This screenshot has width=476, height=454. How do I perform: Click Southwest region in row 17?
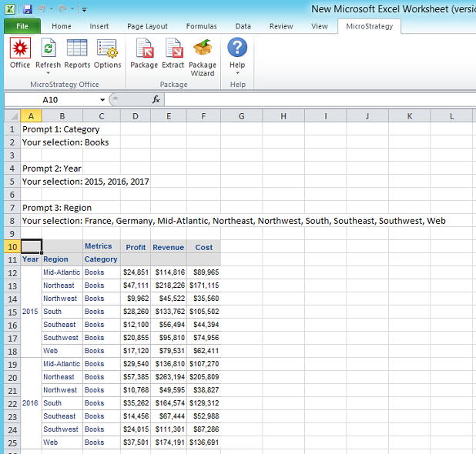click(62, 338)
